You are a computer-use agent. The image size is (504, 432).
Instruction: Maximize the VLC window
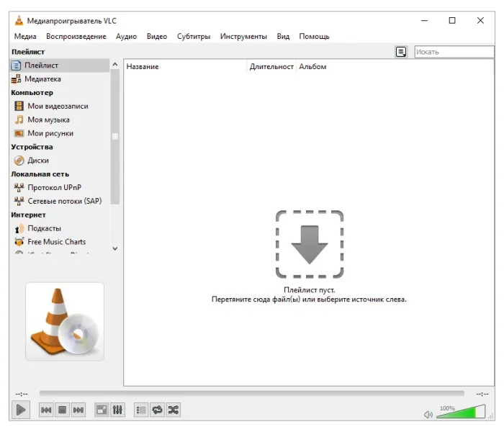pyautogui.click(x=452, y=21)
